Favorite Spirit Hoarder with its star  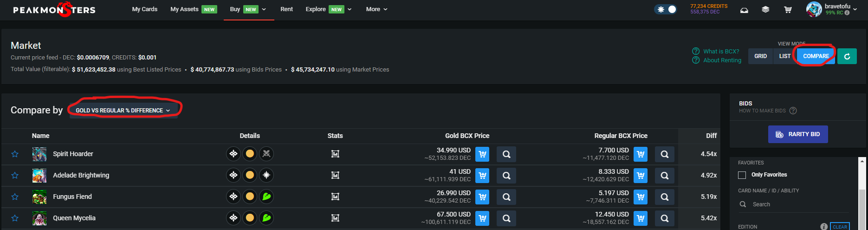pos(15,154)
